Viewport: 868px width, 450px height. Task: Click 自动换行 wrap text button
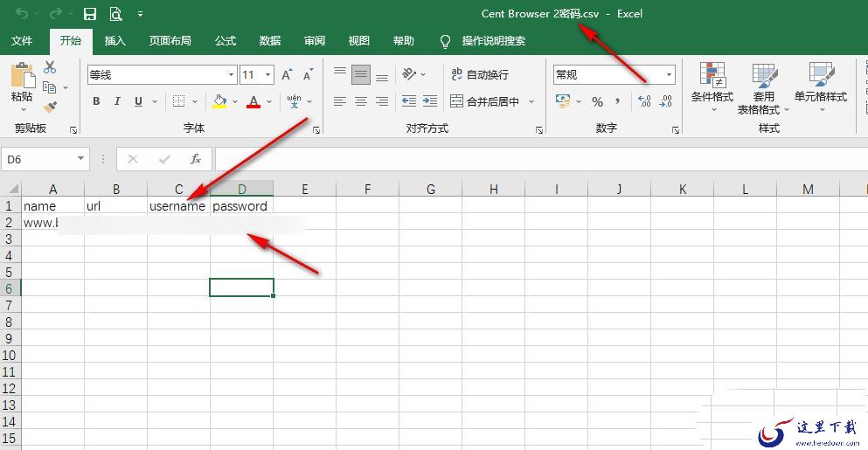(x=479, y=74)
